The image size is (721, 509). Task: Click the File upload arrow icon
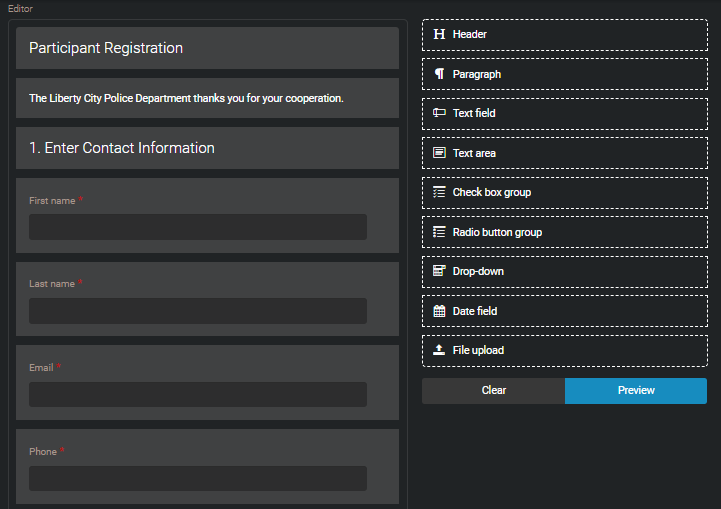pyautogui.click(x=439, y=350)
